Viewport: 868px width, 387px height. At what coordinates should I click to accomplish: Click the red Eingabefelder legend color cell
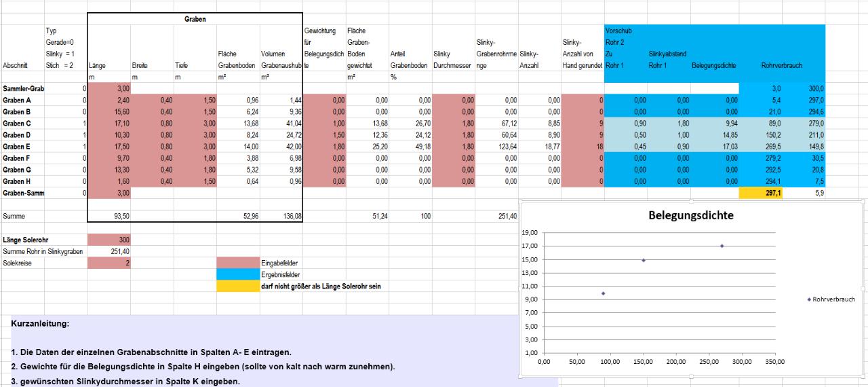(x=237, y=263)
